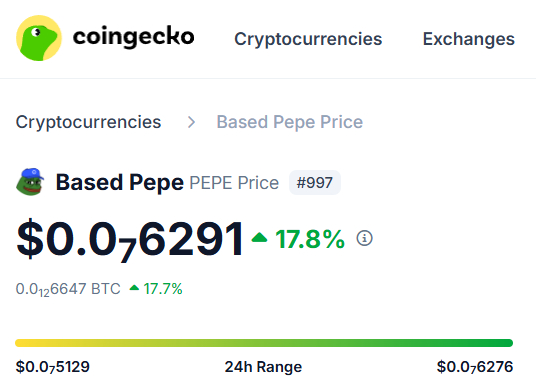Open the info icon next to 17.8%
This screenshot has height=387, width=536.
(x=364, y=238)
